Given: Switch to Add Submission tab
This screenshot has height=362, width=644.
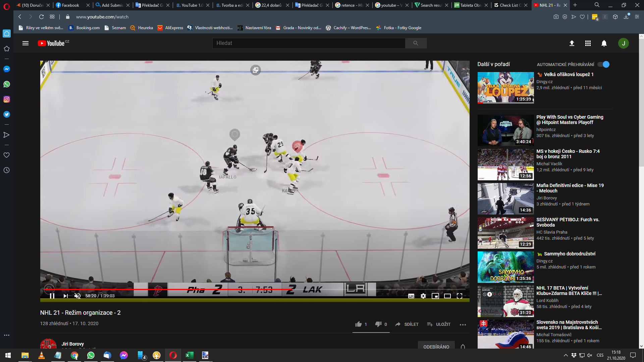Looking at the screenshot, I should tap(113, 5).
